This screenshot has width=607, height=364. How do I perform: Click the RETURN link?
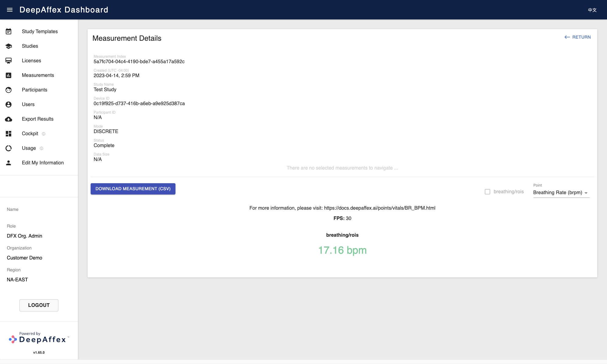[578, 37]
